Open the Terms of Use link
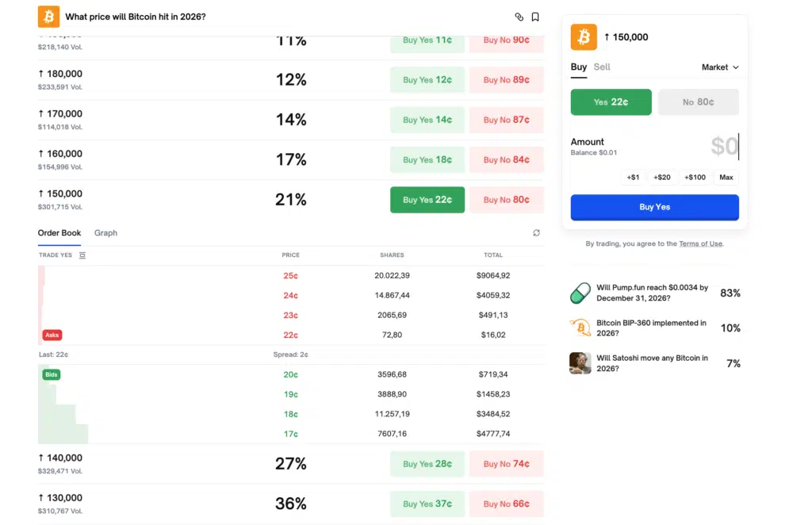Screen dimensions: 812x525 pyautogui.click(x=700, y=244)
